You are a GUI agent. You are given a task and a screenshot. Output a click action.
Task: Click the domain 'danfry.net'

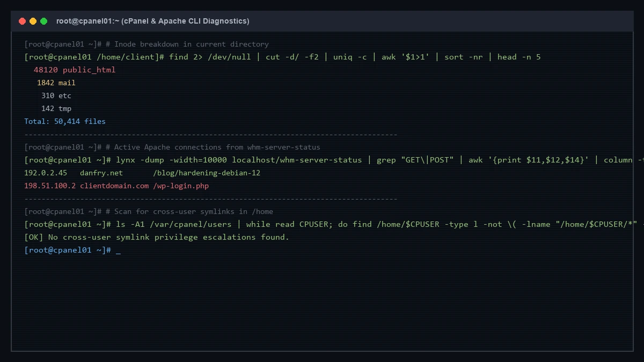(x=101, y=173)
